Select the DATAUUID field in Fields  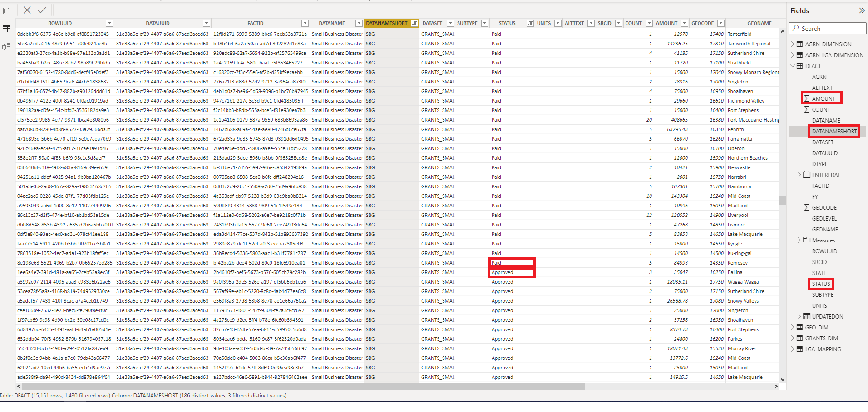[825, 153]
